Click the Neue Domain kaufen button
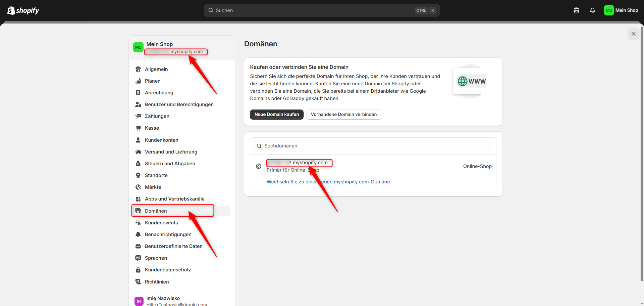The width and height of the screenshot is (644, 306). coord(277,115)
